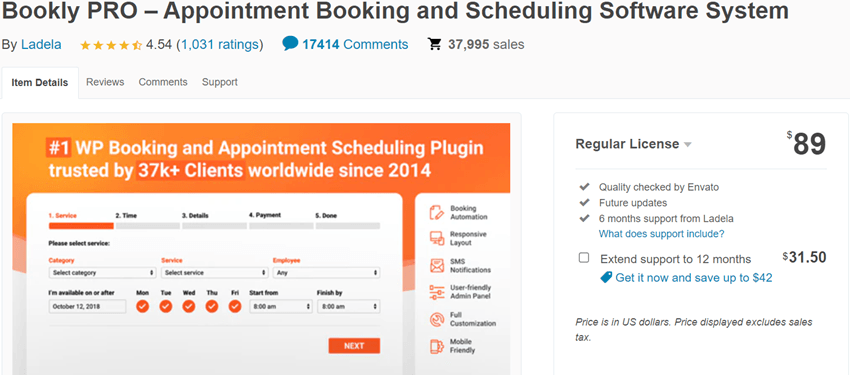Click the Booking Automation icon in preview
Image resolution: width=850 pixels, height=375 pixels.
coord(436,212)
